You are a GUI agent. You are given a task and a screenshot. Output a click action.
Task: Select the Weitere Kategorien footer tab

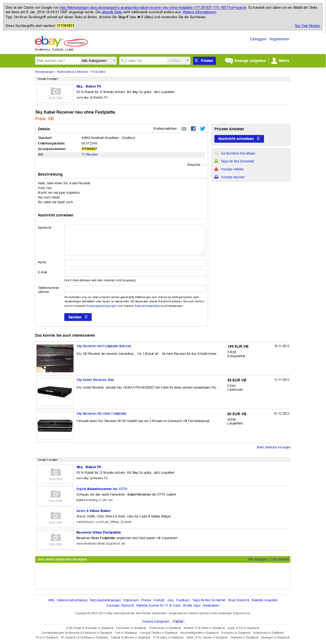156,621
